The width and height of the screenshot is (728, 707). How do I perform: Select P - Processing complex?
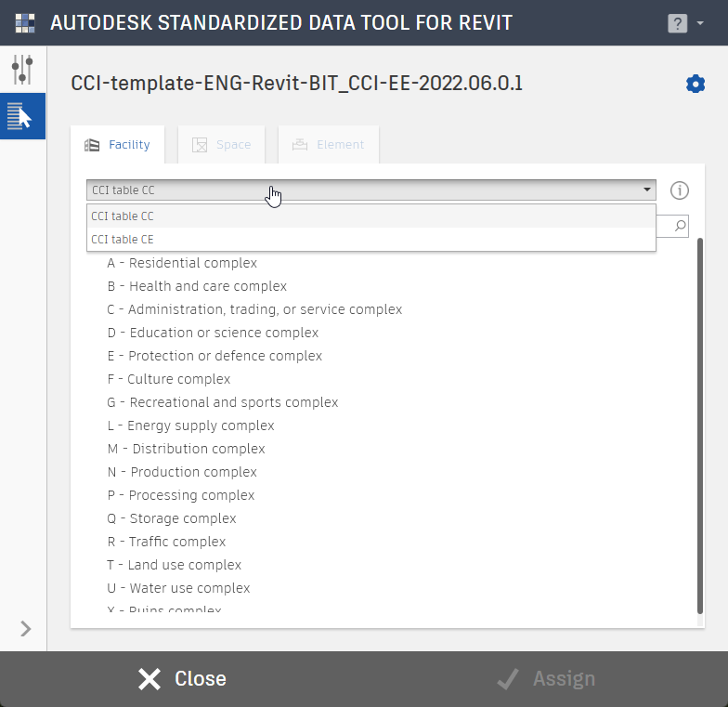[x=180, y=495]
